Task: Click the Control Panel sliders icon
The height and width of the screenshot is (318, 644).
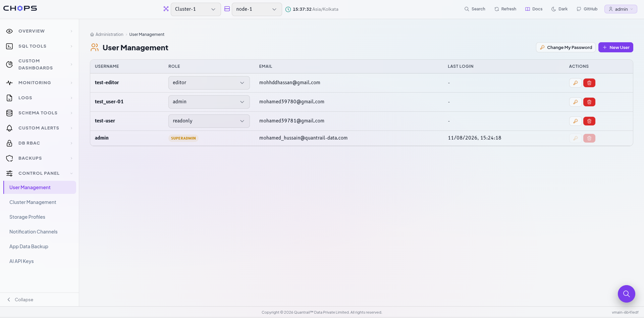Action: 9,173
